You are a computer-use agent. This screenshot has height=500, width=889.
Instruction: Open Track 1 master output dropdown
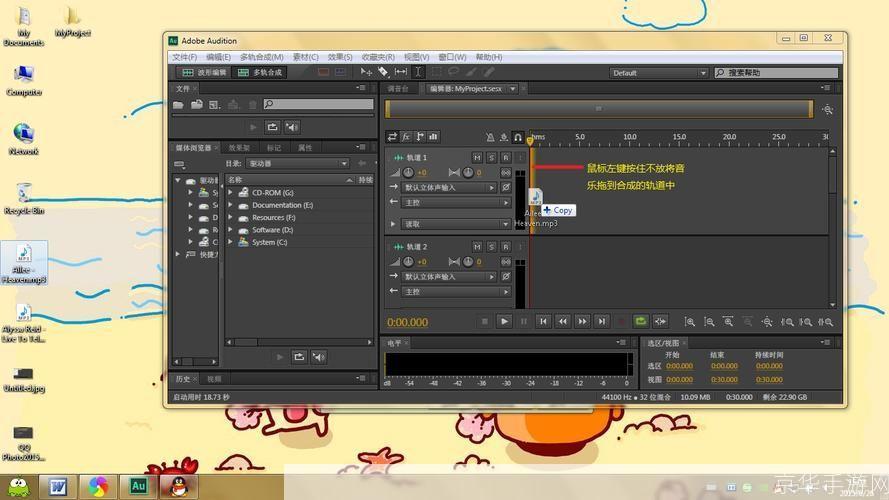pyautogui.click(x=456, y=202)
